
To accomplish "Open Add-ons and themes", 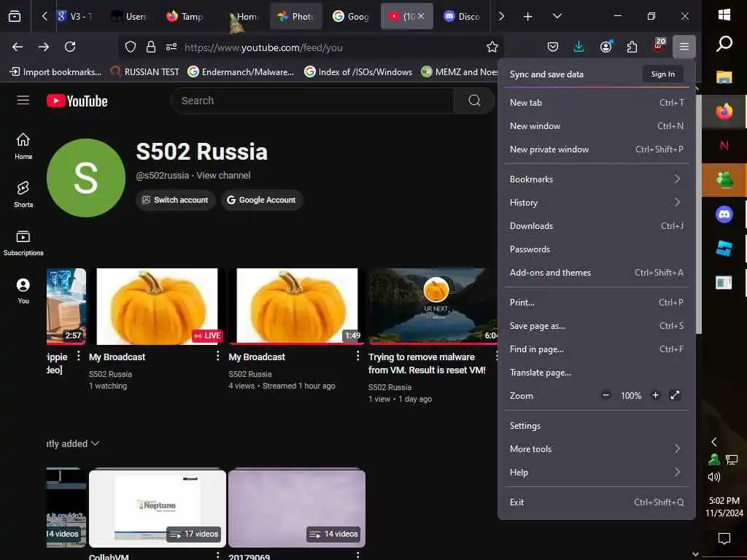I will (597, 273).
